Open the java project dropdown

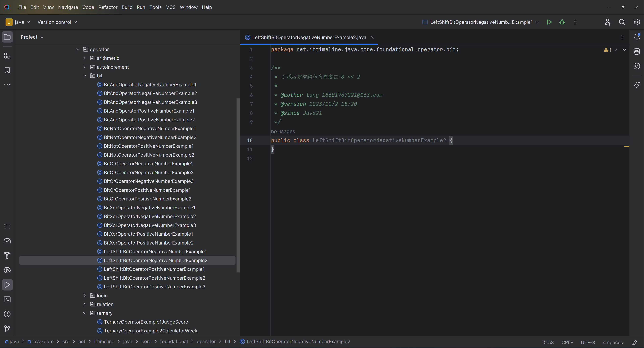point(18,22)
